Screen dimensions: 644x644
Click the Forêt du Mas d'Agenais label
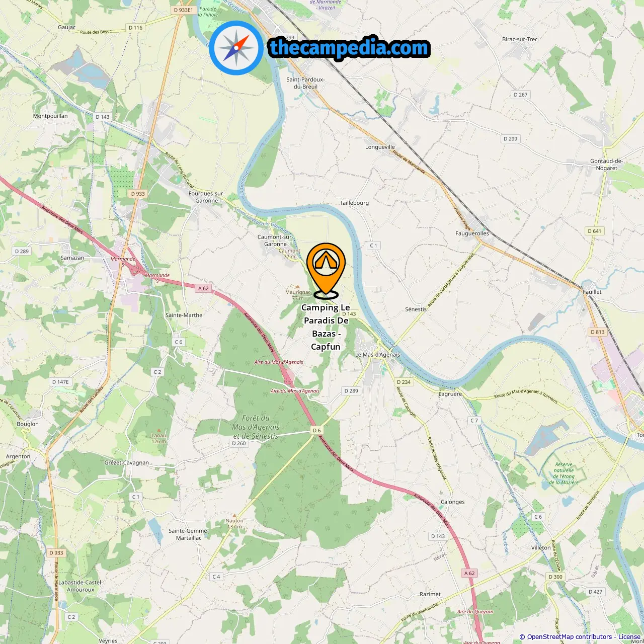click(x=256, y=427)
